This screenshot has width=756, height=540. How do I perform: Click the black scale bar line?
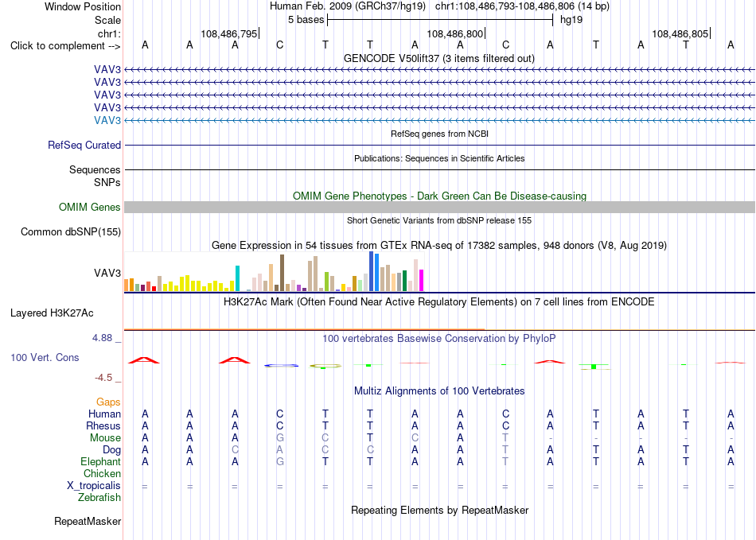440,20
